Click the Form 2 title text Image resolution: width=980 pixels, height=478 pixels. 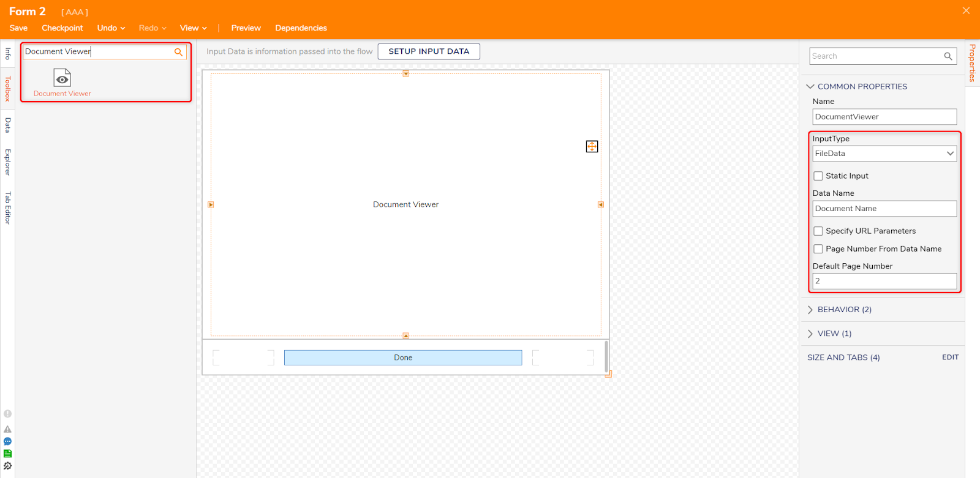click(x=28, y=12)
